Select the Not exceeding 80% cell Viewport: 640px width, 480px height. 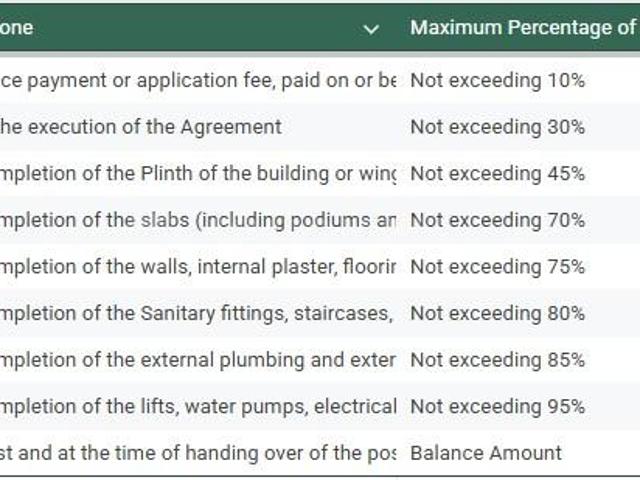coord(497,313)
